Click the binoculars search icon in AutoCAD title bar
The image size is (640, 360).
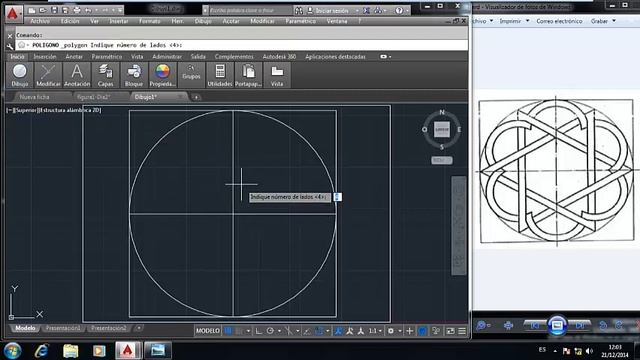[x=299, y=10]
